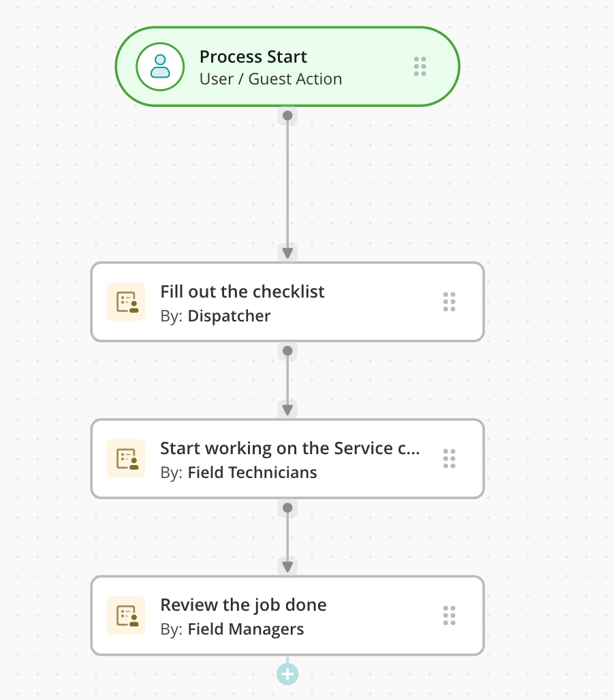Add a new step with the plus button
The width and height of the screenshot is (613, 700).
tap(287, 674)
